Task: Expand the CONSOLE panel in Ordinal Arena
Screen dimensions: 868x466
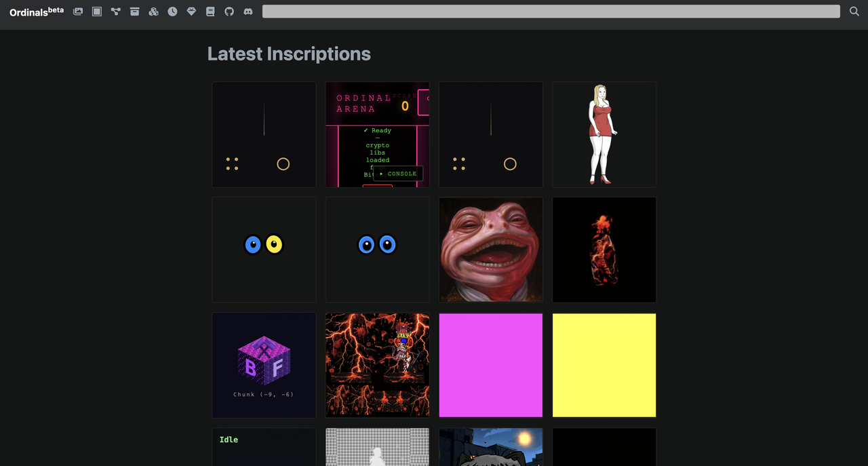Action: pyautogui.click(x=398, y=174)
